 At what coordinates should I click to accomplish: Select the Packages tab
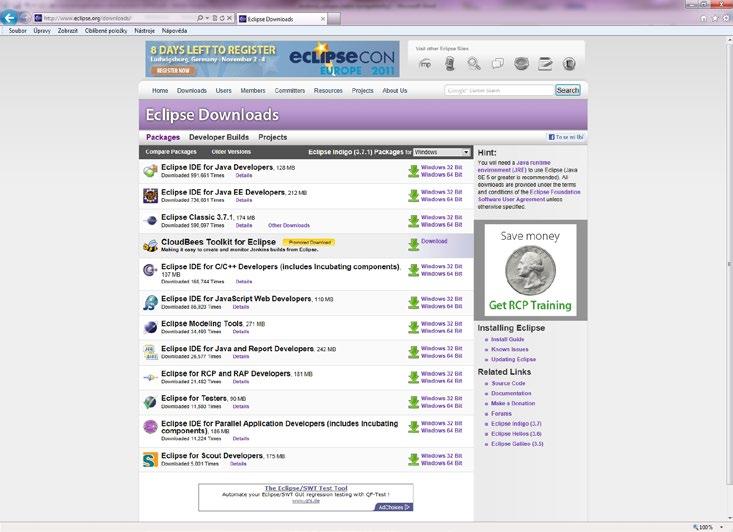pyautogui.click(x=163, y=137)
